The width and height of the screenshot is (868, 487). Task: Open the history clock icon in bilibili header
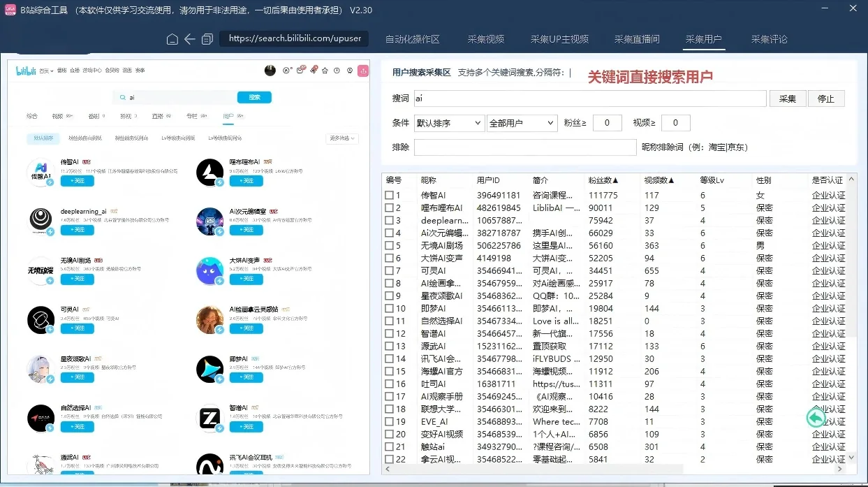pyautogui.click(x=337, y=70)
